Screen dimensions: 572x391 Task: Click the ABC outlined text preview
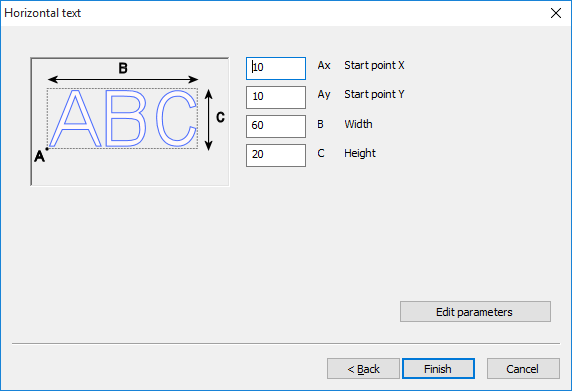(123, 118)
